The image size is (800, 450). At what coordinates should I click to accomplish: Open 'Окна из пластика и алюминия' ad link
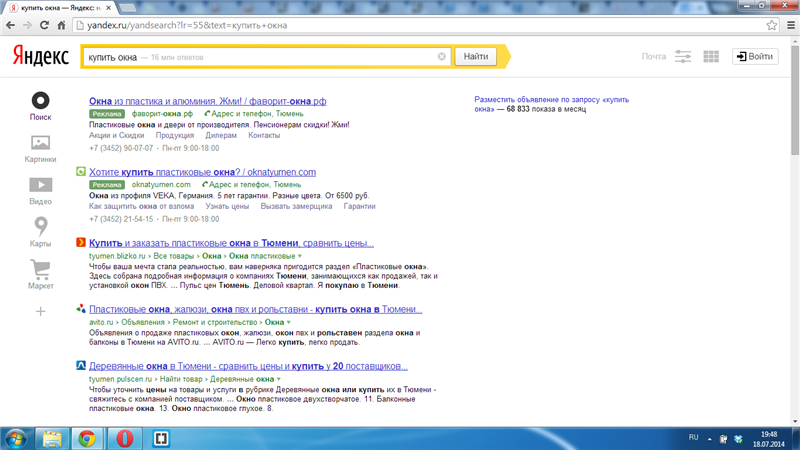[x=208, y=101]
